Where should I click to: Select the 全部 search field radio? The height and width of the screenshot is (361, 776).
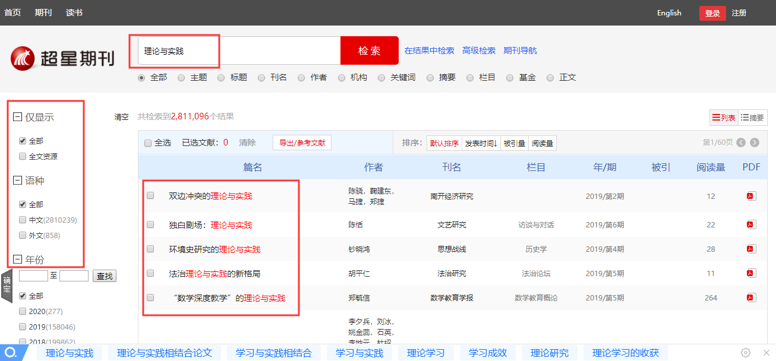coord(141,78)
